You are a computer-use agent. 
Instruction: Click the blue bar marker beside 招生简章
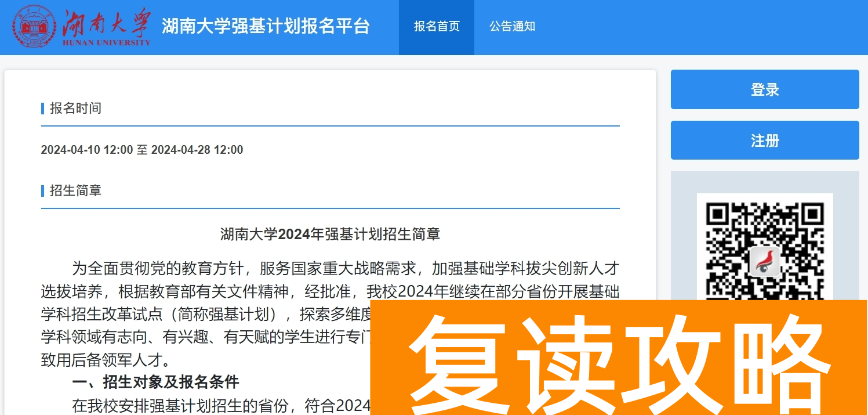tap(41, 190)
